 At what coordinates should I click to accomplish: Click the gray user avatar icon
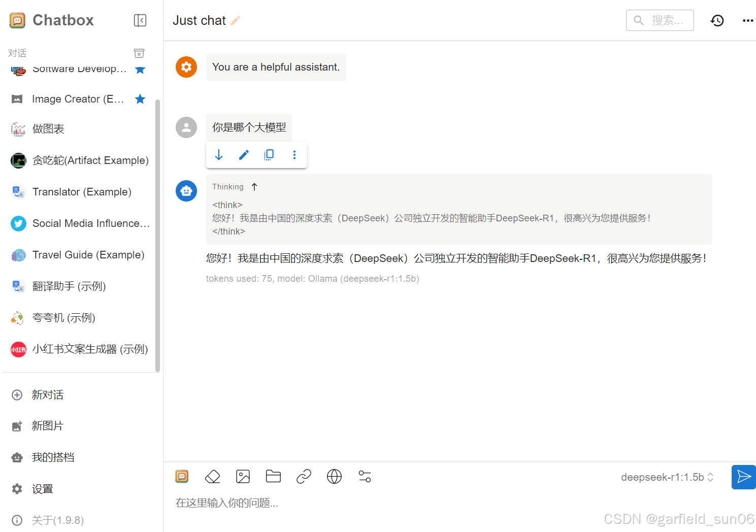coord(186,127)
